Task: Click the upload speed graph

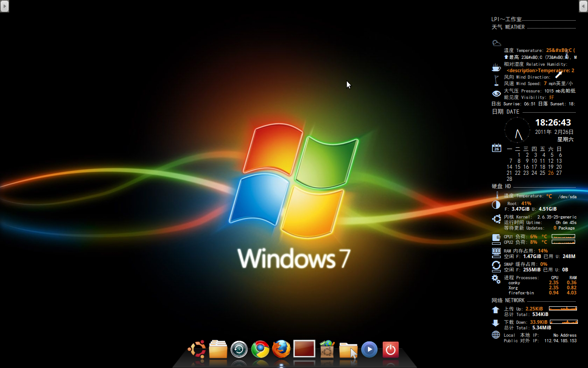Action: (x=563, y=308)
